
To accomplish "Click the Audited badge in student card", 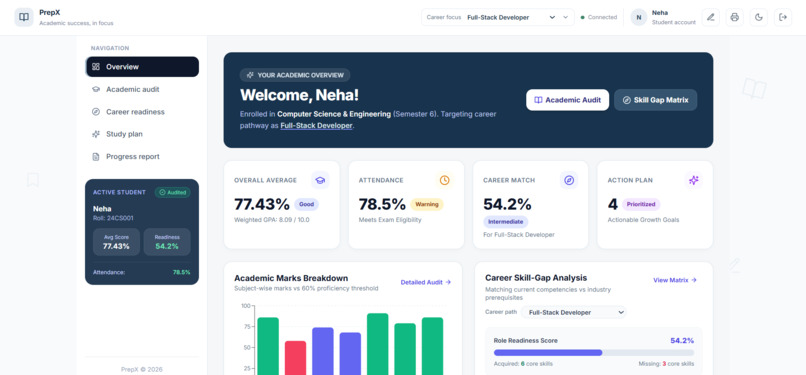I will (173, 193).
